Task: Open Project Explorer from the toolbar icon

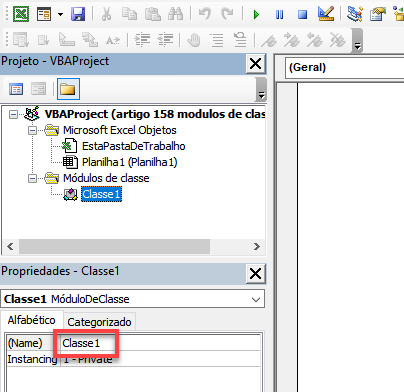Action: pos(355,14)
